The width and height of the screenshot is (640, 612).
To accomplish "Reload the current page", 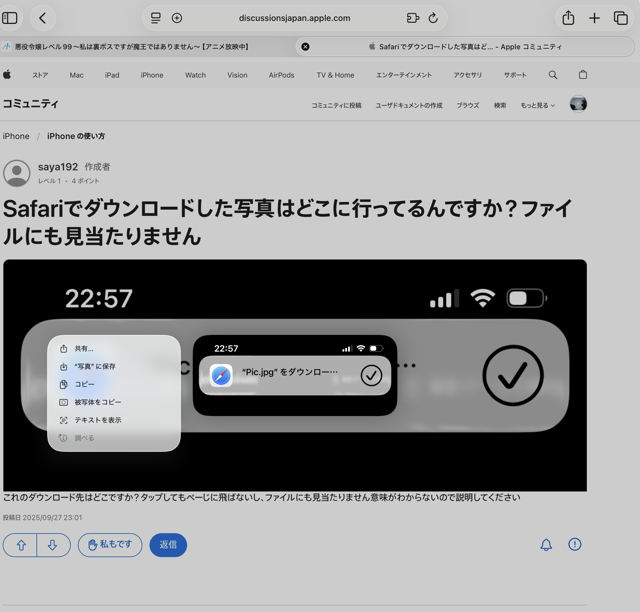I will 433,18.
